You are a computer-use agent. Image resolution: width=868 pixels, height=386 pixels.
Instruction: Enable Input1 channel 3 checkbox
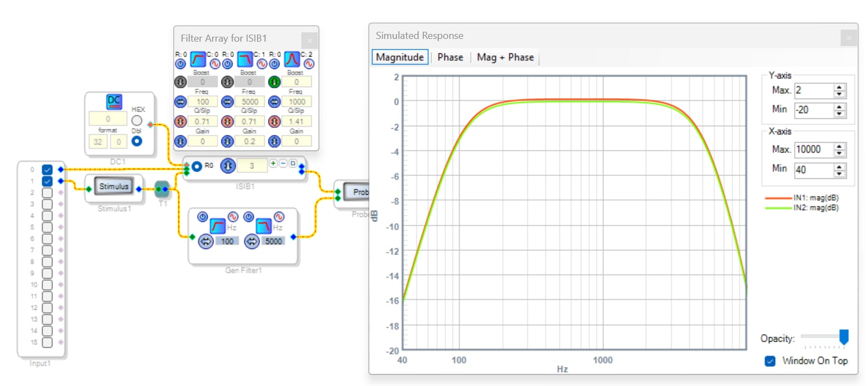47,204
